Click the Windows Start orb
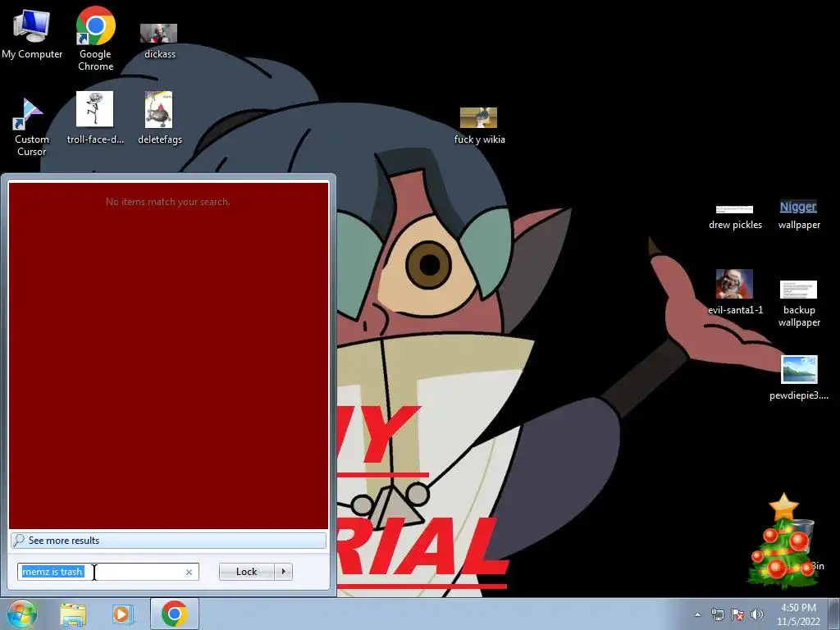 point(21,614)
